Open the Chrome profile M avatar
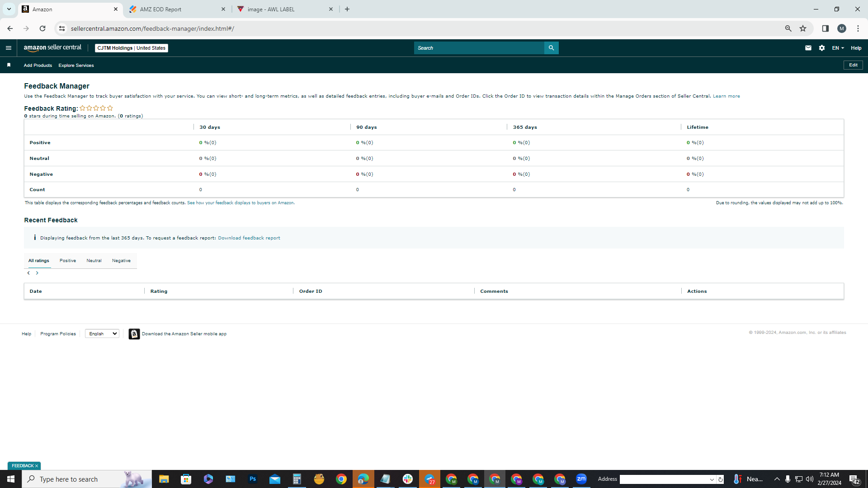 tap(842, 28)
